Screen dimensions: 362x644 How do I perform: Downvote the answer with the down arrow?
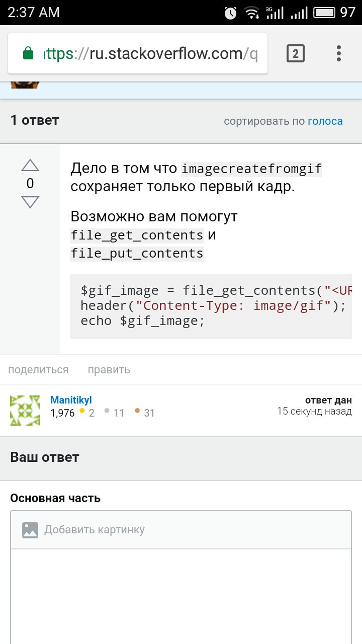click(30, 202)
